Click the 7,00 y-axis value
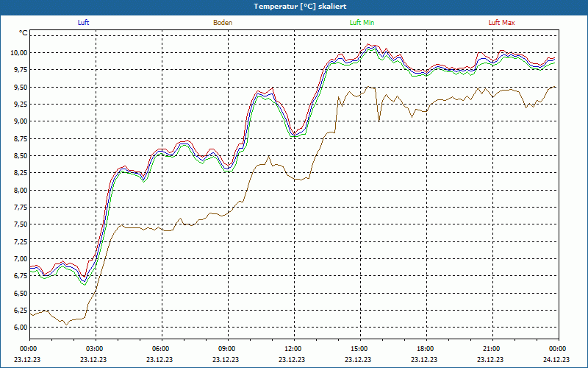588x368 pixels. [x=20, y=259]
